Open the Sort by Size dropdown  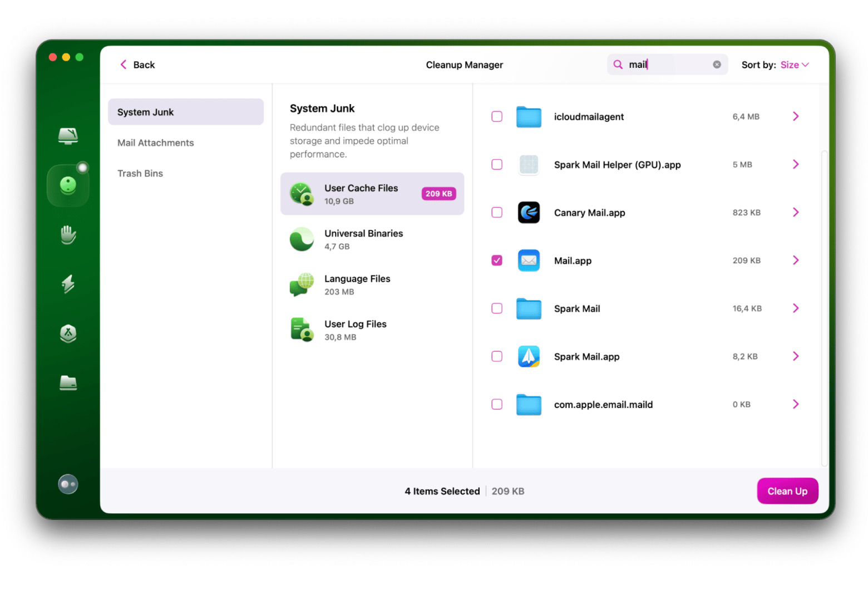pos(794,65)
